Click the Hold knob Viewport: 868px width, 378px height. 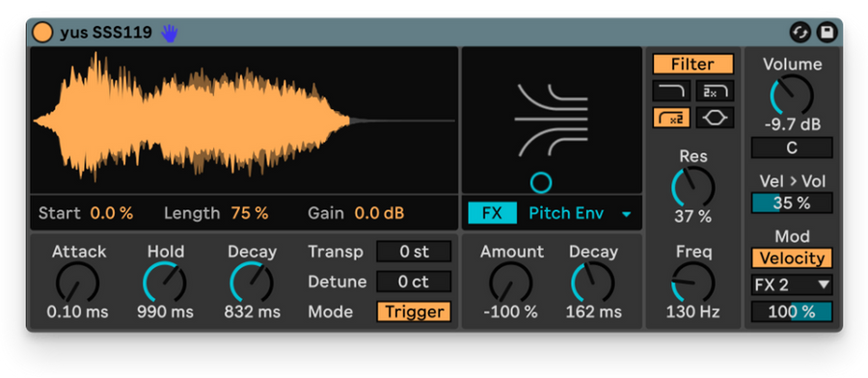[165, 283]
